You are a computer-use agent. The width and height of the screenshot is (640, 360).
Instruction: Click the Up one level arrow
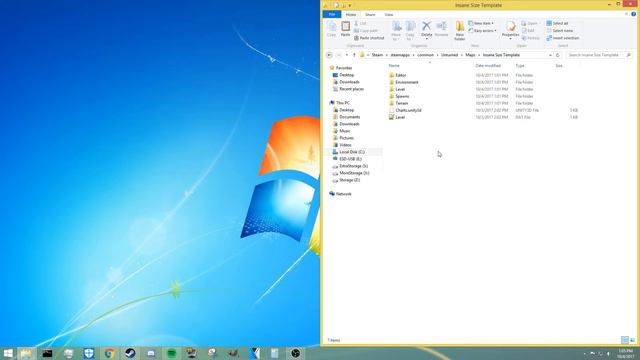pyautogui.click(x=354, y=55)
